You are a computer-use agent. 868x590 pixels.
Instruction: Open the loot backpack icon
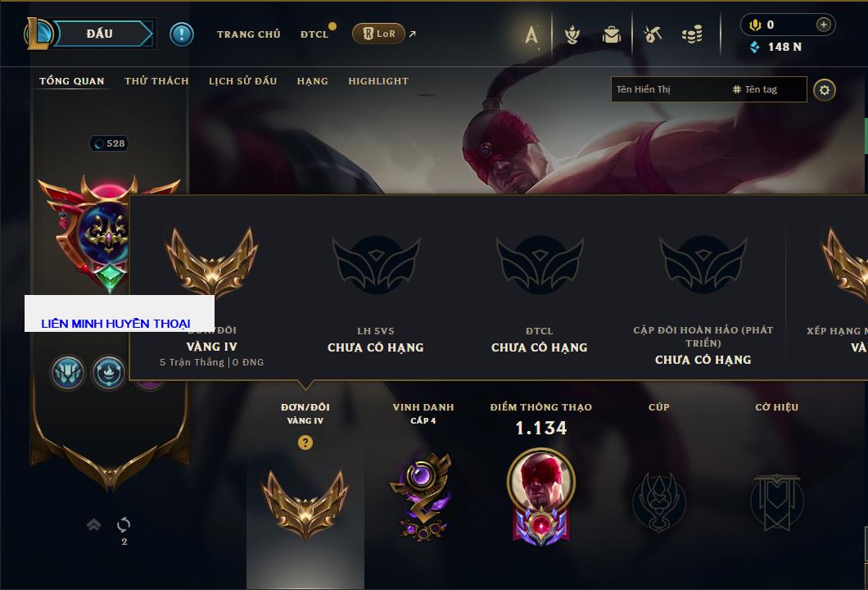[x=612, y=35]
